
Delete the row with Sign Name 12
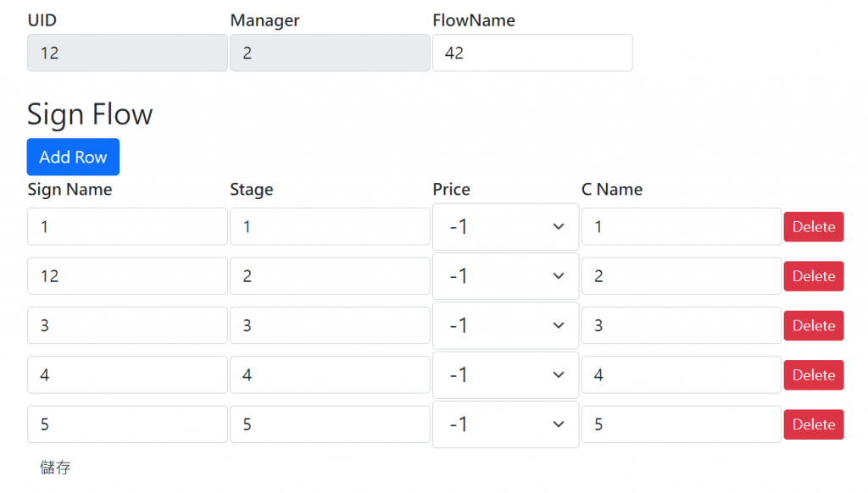tap(813, 276)
